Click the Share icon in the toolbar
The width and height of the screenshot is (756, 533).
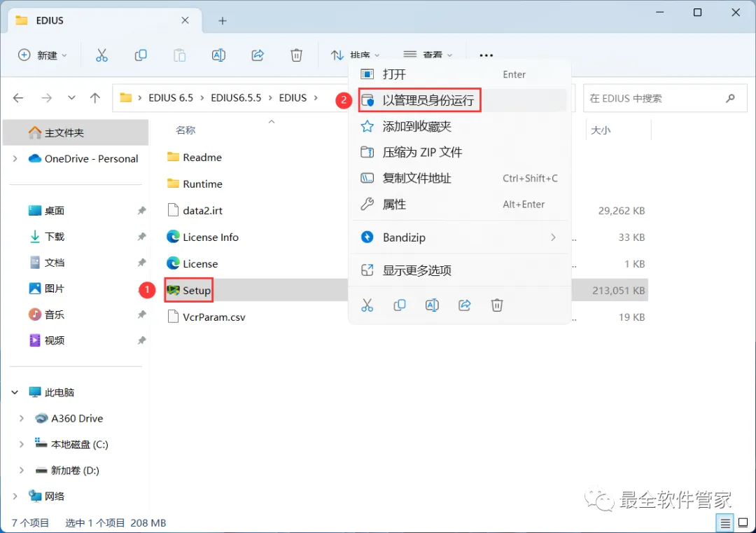pos(258,55)
